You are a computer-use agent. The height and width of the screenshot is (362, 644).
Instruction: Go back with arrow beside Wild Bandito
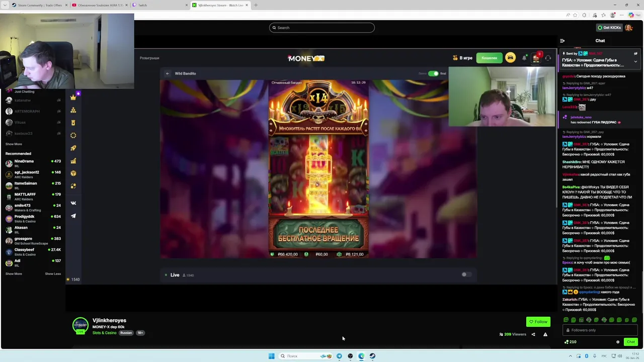coord(168,73)
